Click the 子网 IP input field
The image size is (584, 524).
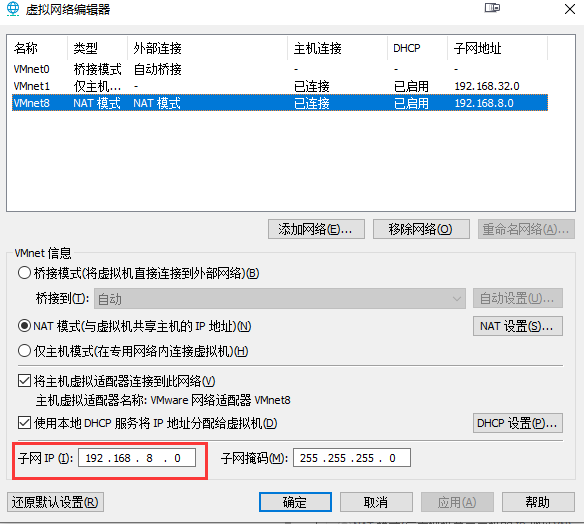click(x=137, y=458)
